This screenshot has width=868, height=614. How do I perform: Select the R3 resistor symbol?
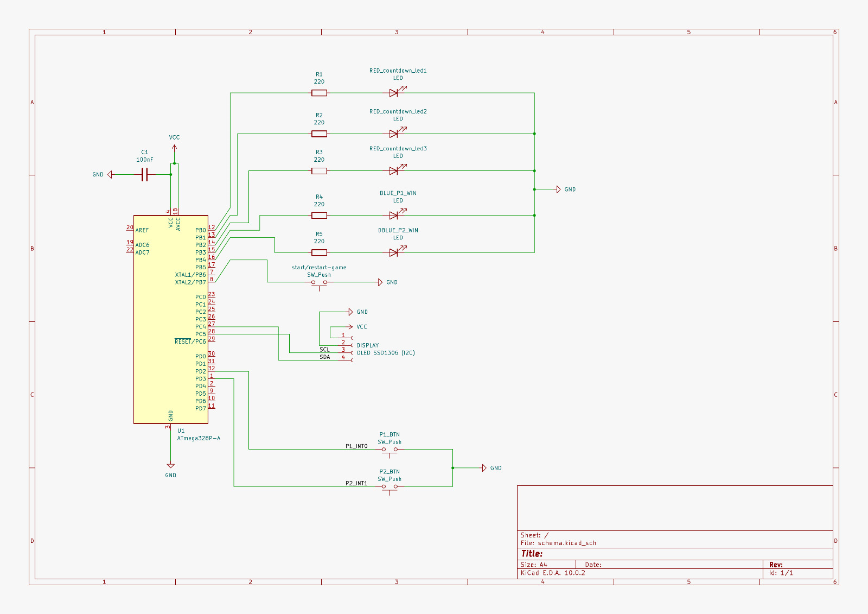tap(319, 171)
